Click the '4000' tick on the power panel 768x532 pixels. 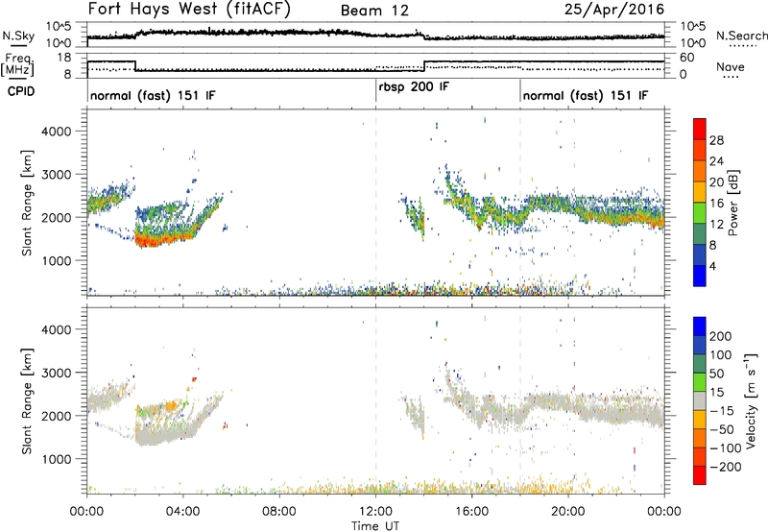[x=57, y=132]
